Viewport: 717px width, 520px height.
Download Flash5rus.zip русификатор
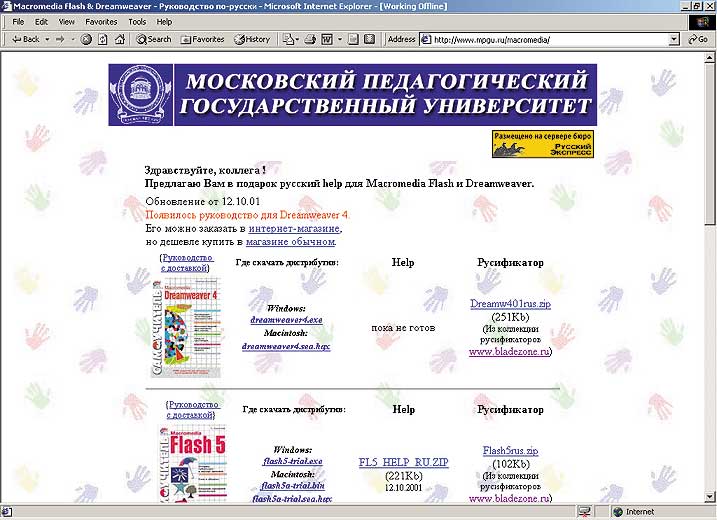coord(510,451)
